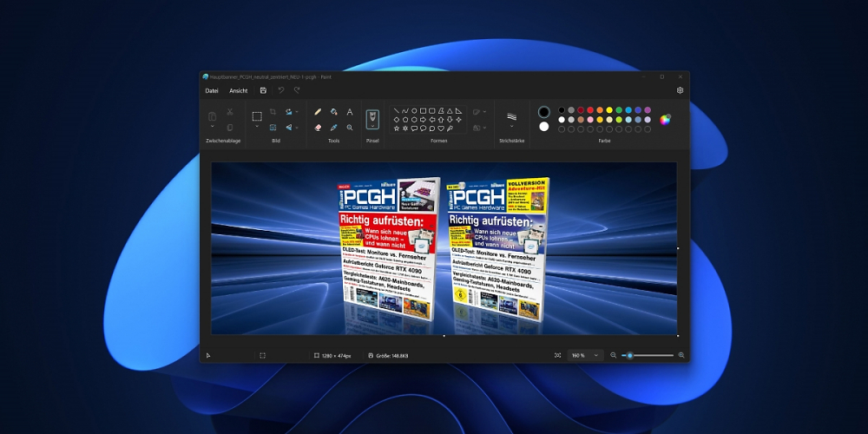Pick the green swatch in top row

point(619,110)
